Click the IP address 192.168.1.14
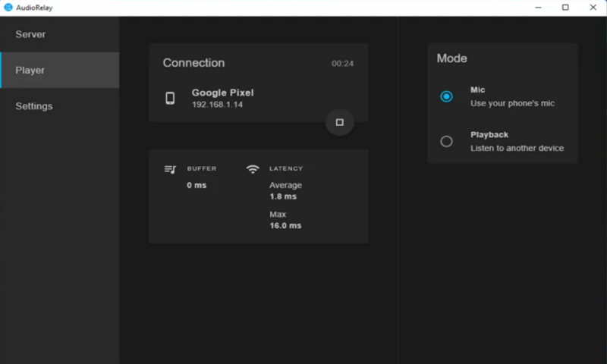Viewport: 607px width, 364px height. pos(217,105)
